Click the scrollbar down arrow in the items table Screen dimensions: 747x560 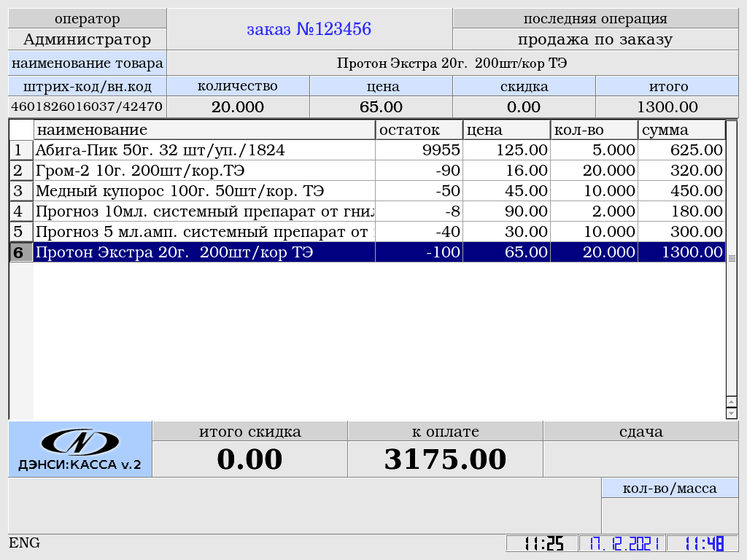tap(731, 413)
